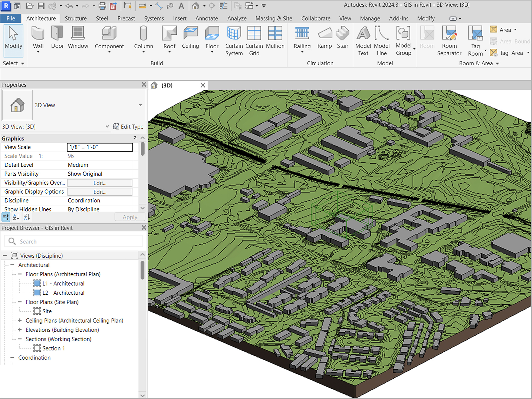Screen dimensions: 532x399
Task: Click Edit for Visibility/Graphics Overrides
Action: tap(100, 183)
